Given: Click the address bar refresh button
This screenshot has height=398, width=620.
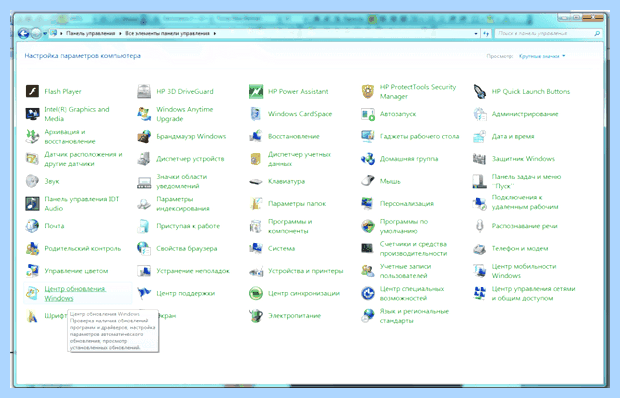Looking at the screenshot, I should tap(486, 34).
